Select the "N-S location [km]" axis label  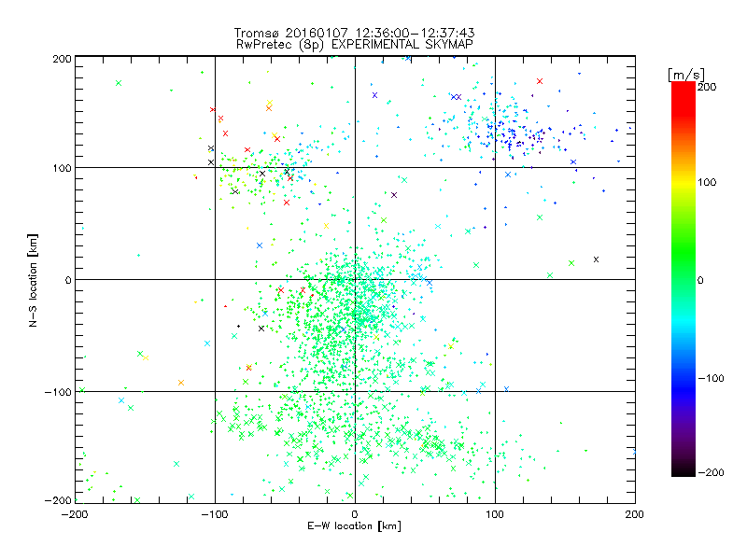33,280
